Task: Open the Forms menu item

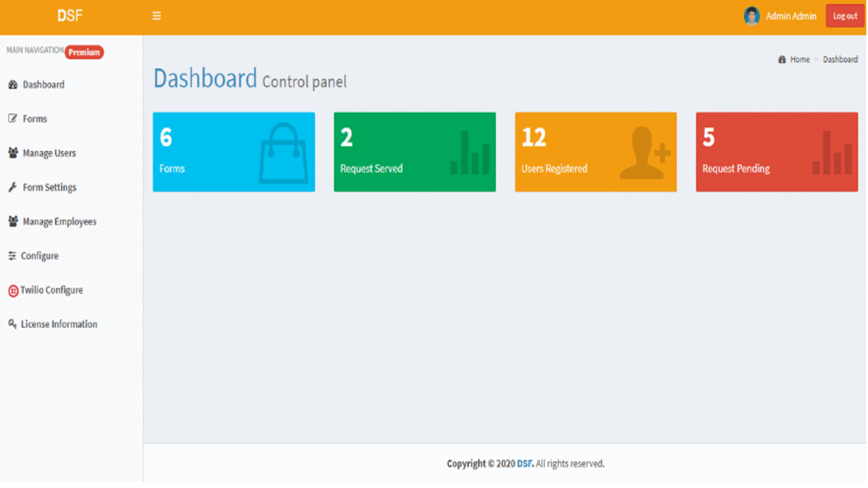Action: [35, 119]
